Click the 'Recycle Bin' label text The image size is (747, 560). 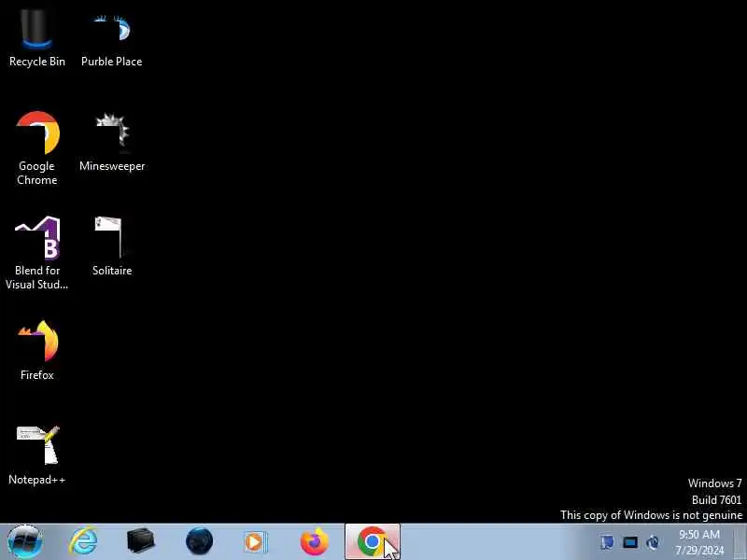click(x=37, y=62)
